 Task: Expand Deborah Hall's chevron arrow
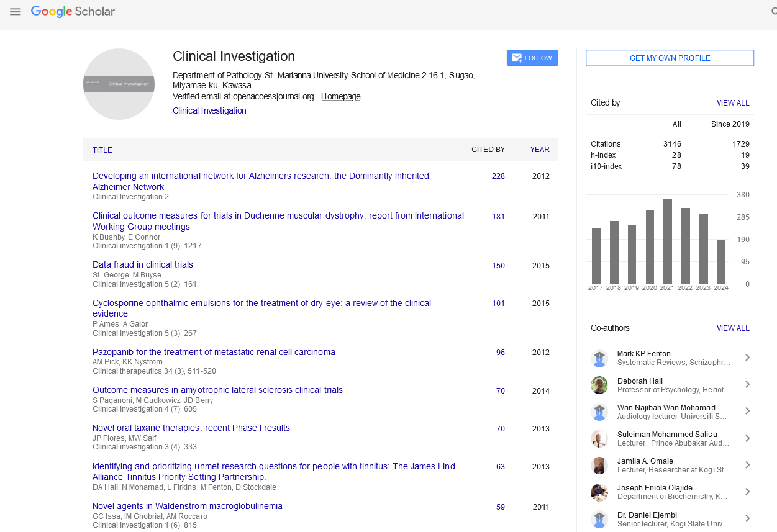click(x=748, y=384)
